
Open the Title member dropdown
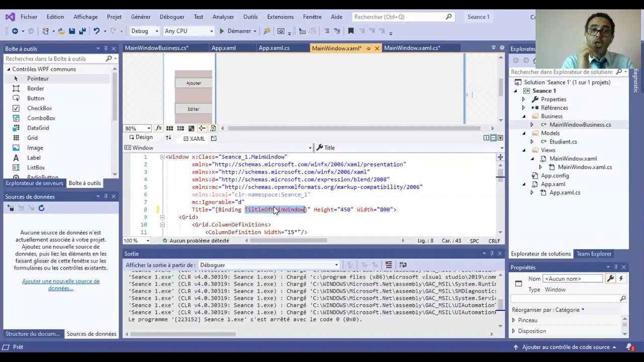point(409,148)
